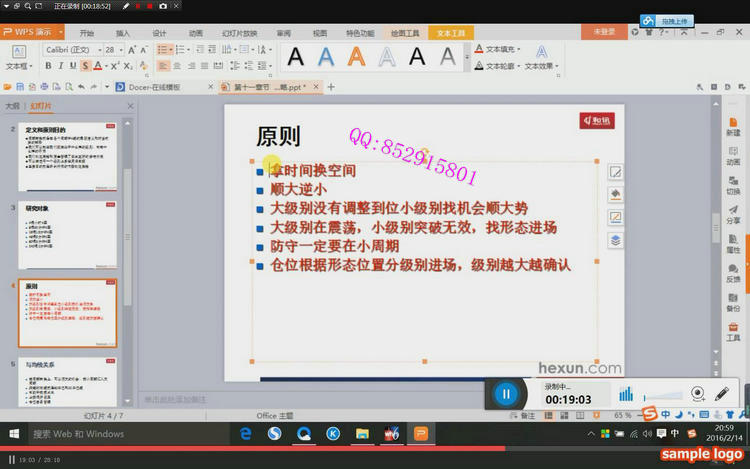Click the 未登录 login button
750x469 pixels.
(604, 32)
